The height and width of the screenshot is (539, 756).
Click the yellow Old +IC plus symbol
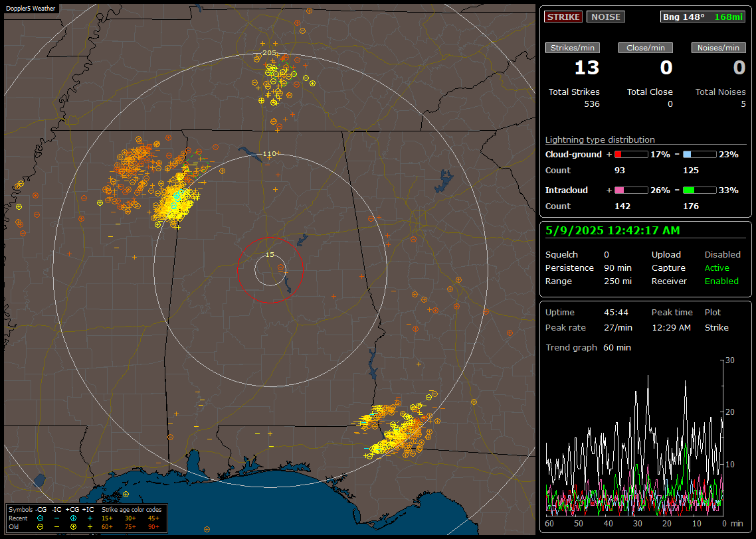pyautogui.click(x=90, y=527)
